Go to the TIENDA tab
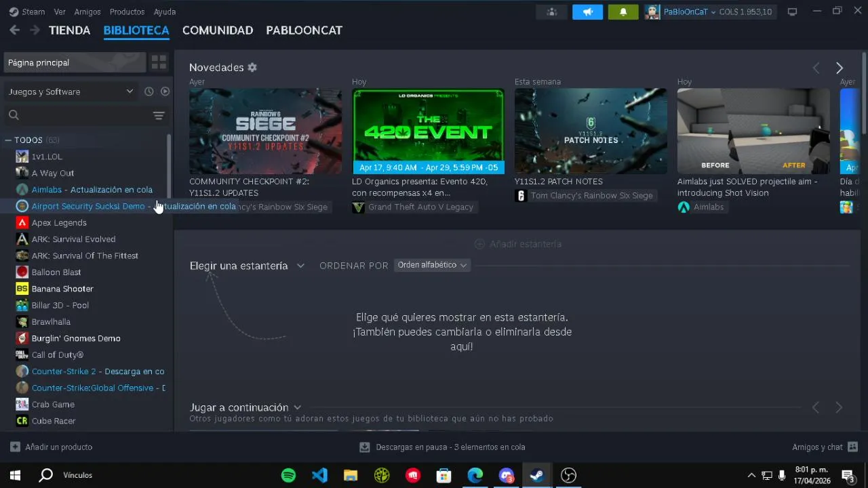 (69, 30)
